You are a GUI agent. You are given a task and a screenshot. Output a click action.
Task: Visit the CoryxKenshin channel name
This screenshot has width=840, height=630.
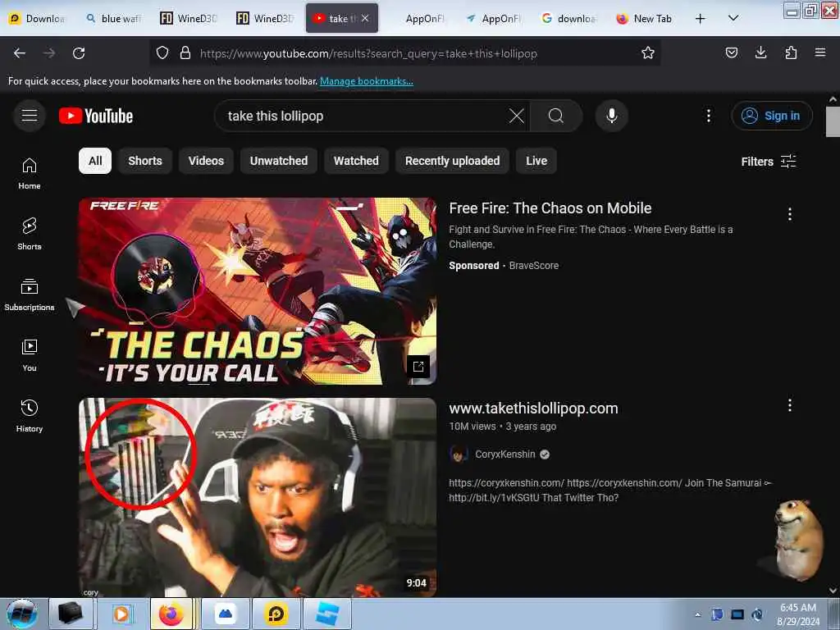pyautogui.click(x=505, y=454)
